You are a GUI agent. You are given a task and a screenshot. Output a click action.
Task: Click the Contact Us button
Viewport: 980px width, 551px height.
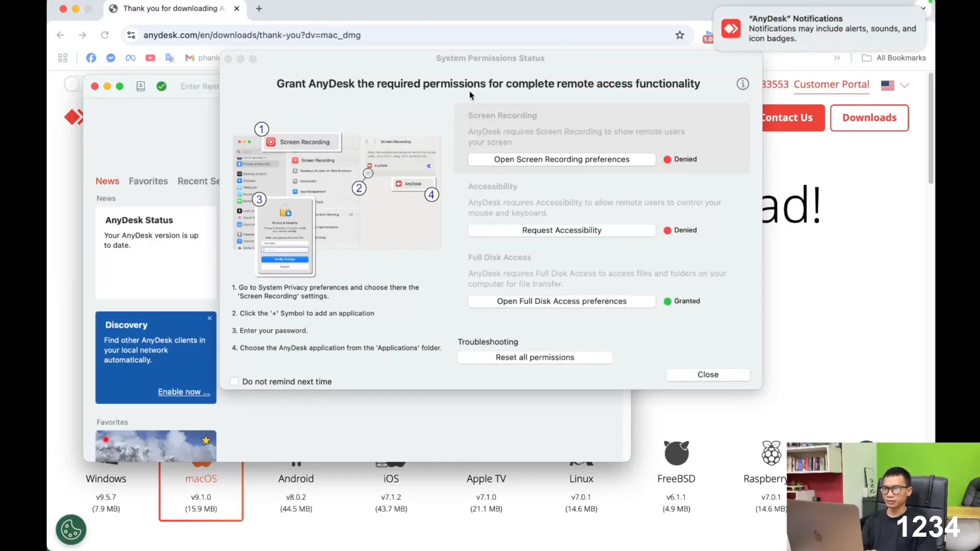click(x=793, y=118)
